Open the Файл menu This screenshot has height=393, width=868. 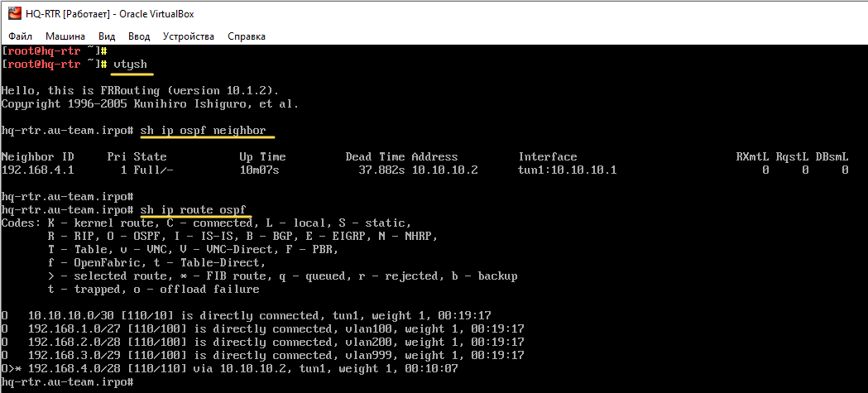coord(21,36)
